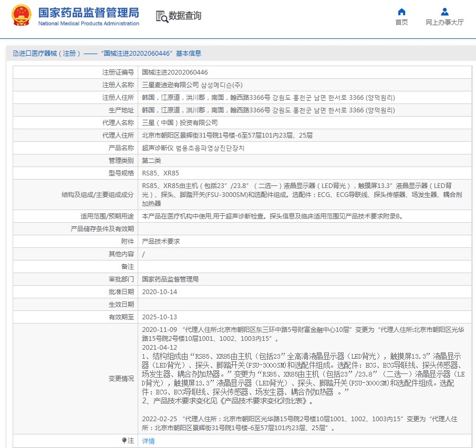Click National Medical Products Administration subtitle

(x=89, y=23)
